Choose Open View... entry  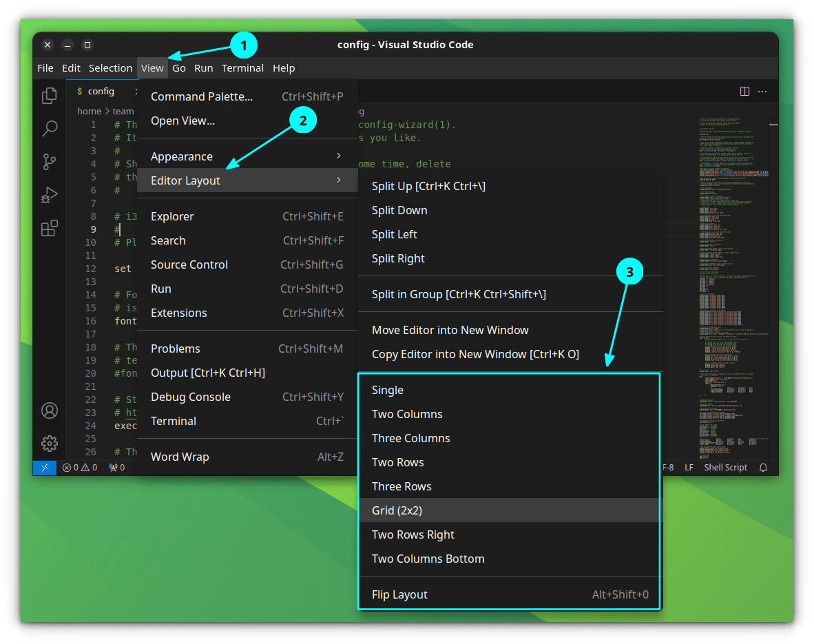(247, 121)
